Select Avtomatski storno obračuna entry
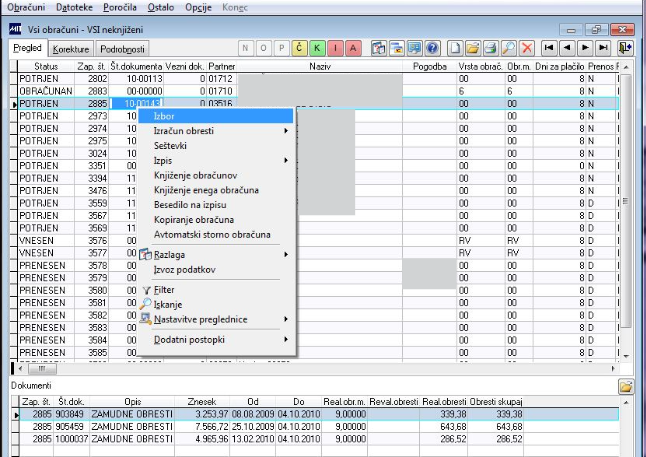This screenshot has height=457, width=646. 215,234
